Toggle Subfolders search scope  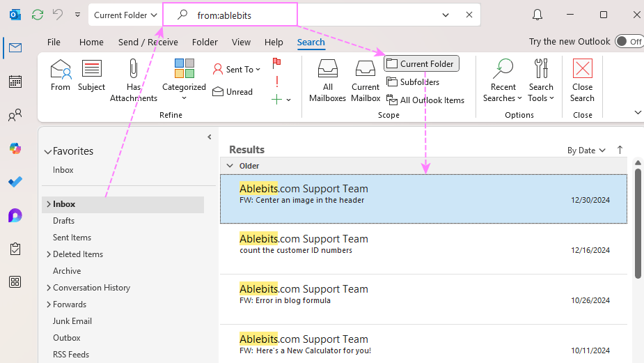click(x=413, y=82)
